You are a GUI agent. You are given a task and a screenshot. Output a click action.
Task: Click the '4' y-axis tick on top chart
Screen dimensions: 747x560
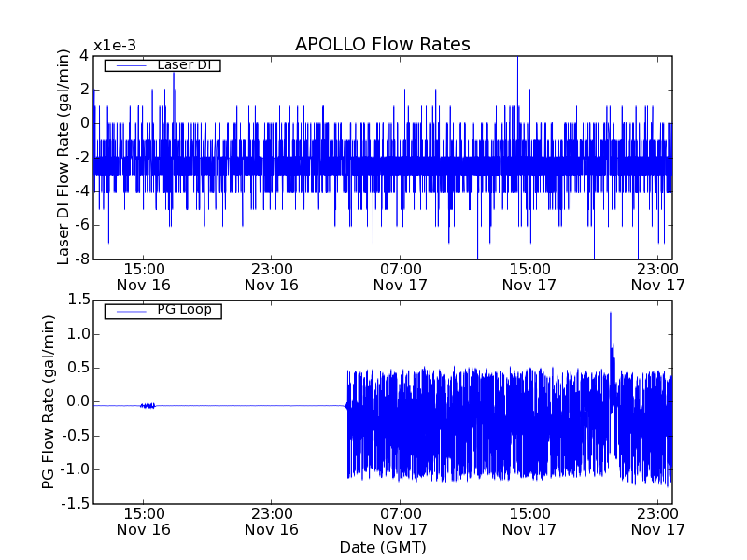point(84,56)
